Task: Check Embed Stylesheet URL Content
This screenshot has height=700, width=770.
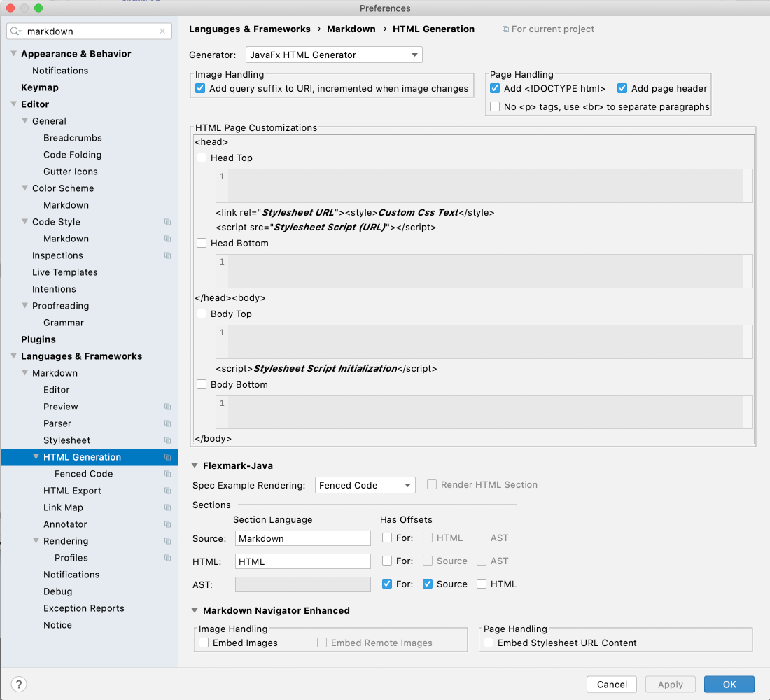Action: (x=489, y=643)
